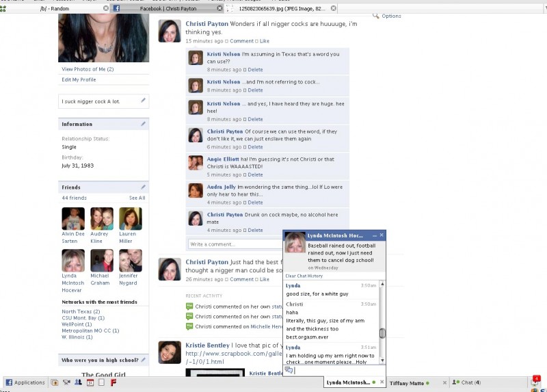The width and height of the screenshot is (547, 392).
Task: Click the red F application icon
Action: tap(114, 382)
